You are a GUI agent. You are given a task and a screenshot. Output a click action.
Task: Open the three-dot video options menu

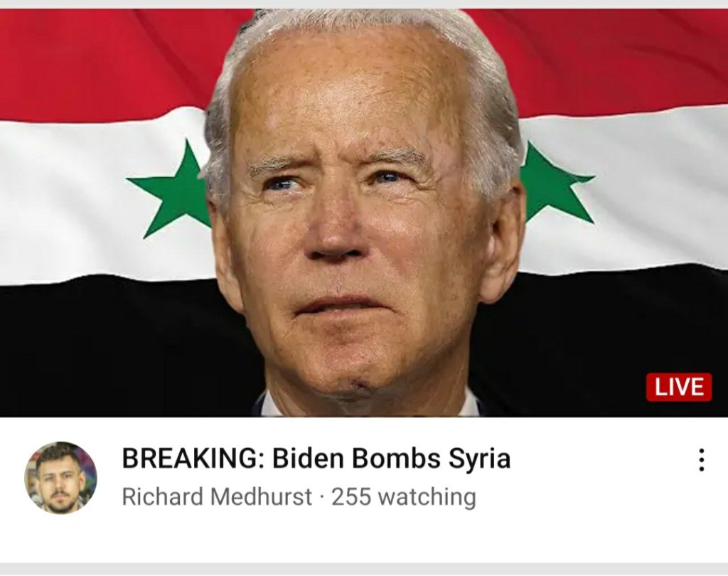pos(702,460)
